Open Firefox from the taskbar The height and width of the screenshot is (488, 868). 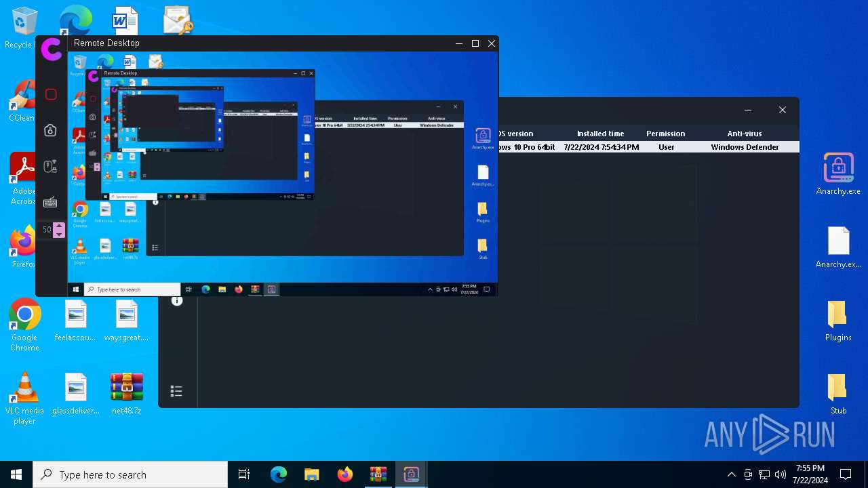point(344,474)
